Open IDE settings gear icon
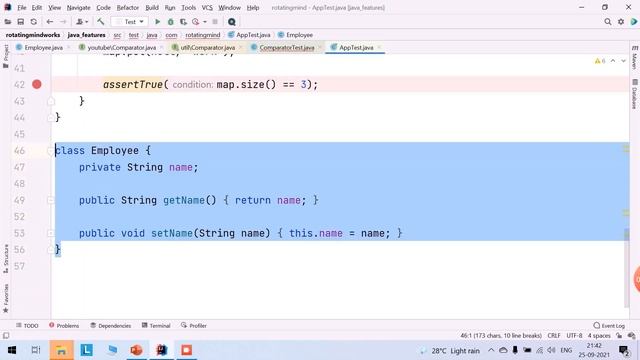640x360 pixels. tap(621, 22)
